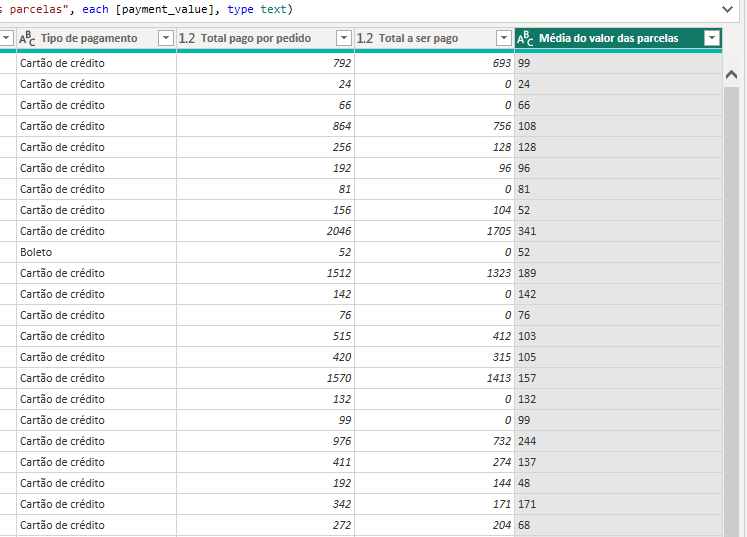Select the cell with value 108

click(618, 126)
